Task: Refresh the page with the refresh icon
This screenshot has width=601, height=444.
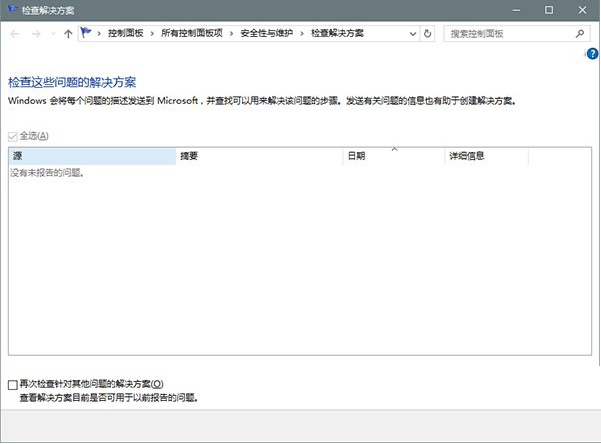Action: tap(428, 34)
